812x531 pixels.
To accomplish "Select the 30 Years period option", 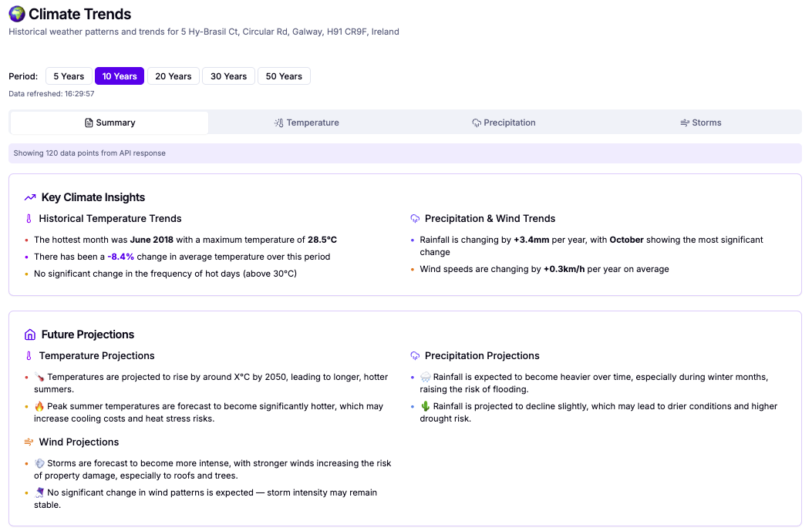I will pyautogui.click(x=228, y=76).
